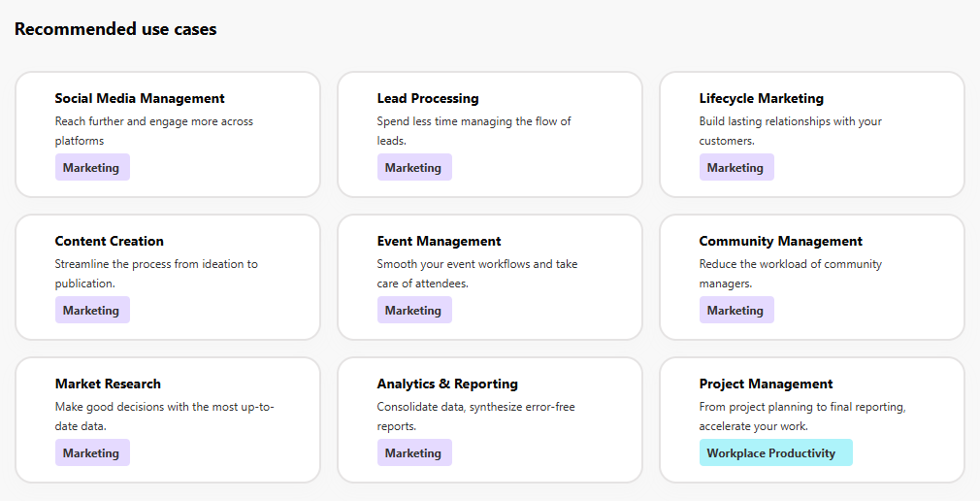Open the Community Management use case
The height and width of the screenshot is (501, 980).
[780, 241]
